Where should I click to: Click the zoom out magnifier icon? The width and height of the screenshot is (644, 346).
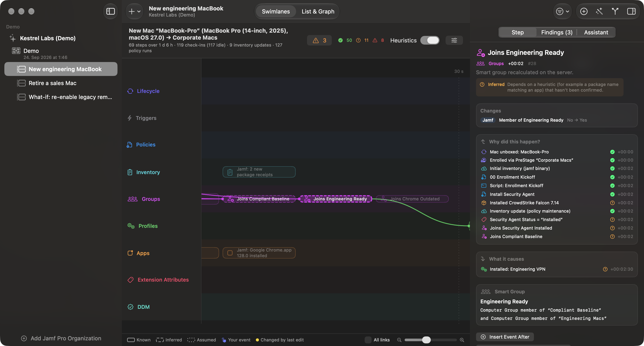click(399, 340)
